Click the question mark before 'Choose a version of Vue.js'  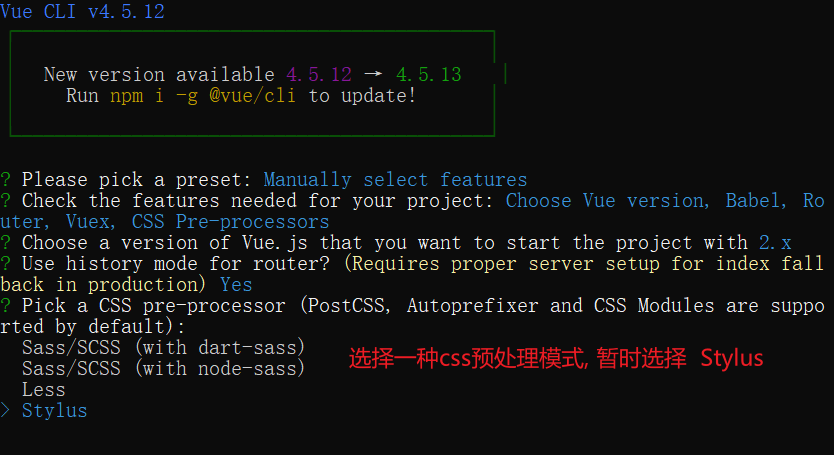(x=5, y=243)
